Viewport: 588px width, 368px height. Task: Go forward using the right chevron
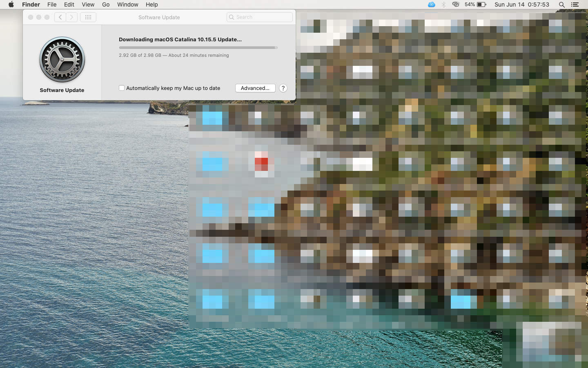point(72,17)
